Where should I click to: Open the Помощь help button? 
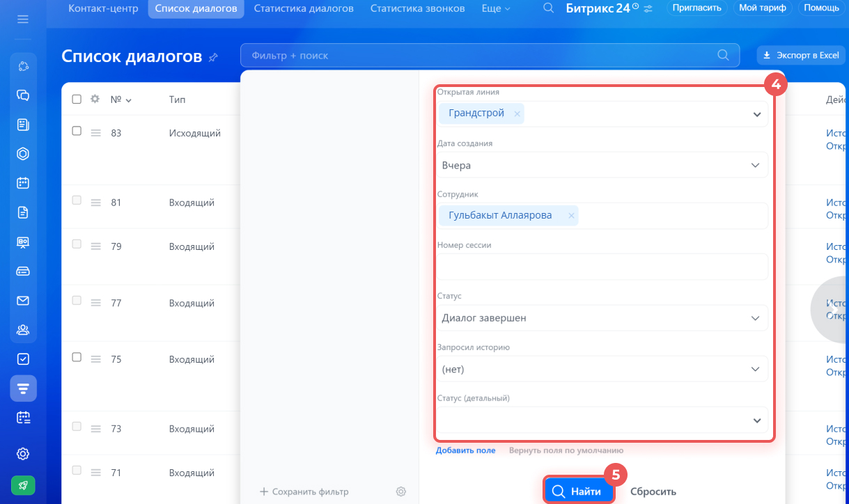pyautogui.click(x=821, y=8)
